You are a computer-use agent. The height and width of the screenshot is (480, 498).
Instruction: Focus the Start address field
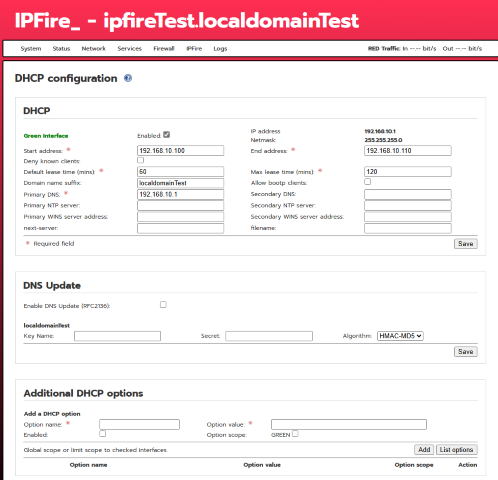pos(180,151)
